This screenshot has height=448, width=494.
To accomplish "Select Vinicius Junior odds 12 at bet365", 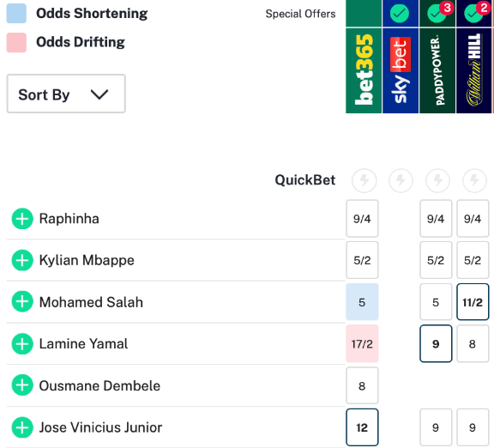I will [x=362, y=427].
